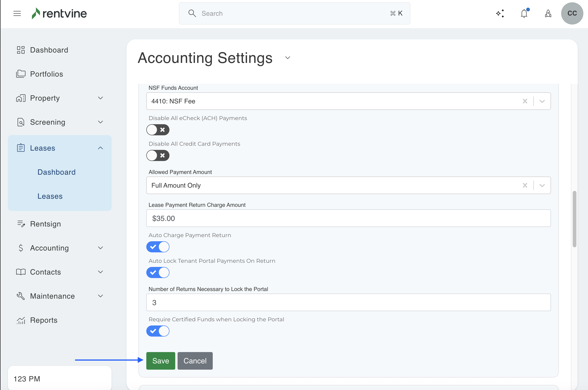Open the CC user avatar menu

pyautogui.click(x=572, y=13)
